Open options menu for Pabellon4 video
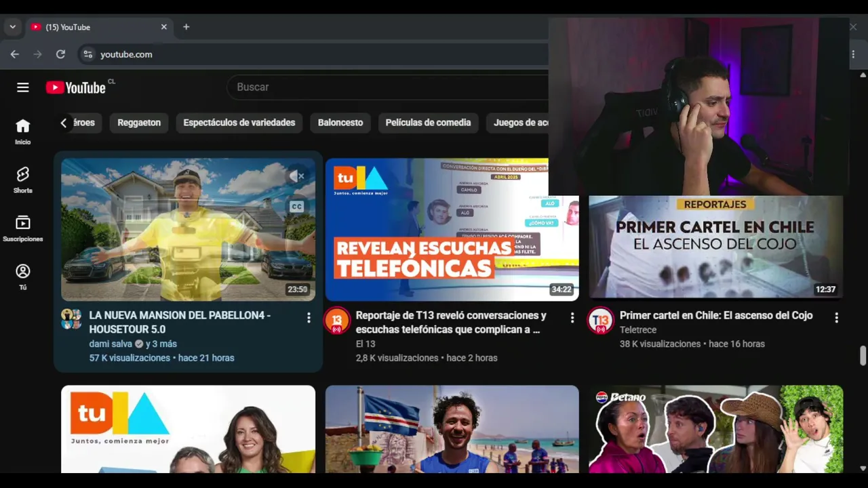This screenshot has width=868, height=488. (309, 317)
